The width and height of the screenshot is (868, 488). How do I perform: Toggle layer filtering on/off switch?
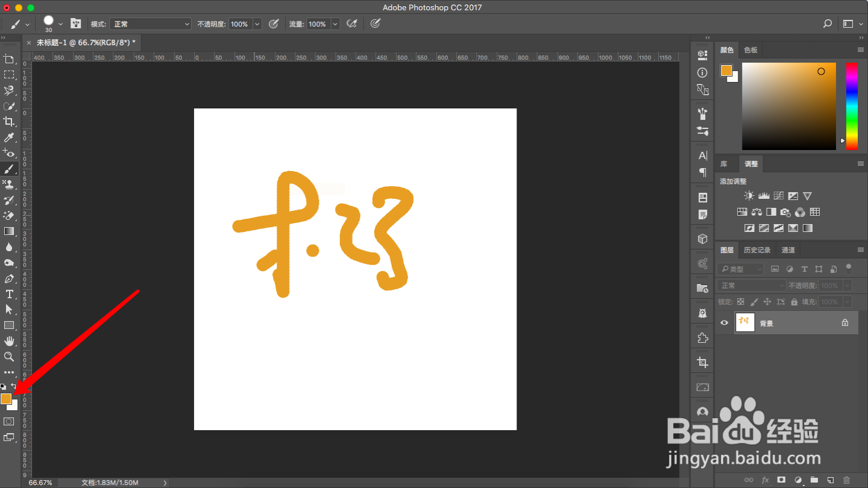point(849,267)
